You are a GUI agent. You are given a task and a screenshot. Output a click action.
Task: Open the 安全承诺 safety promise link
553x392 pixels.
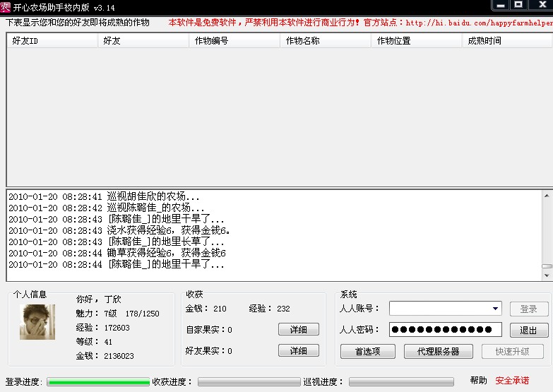click(x=512, y=381)
